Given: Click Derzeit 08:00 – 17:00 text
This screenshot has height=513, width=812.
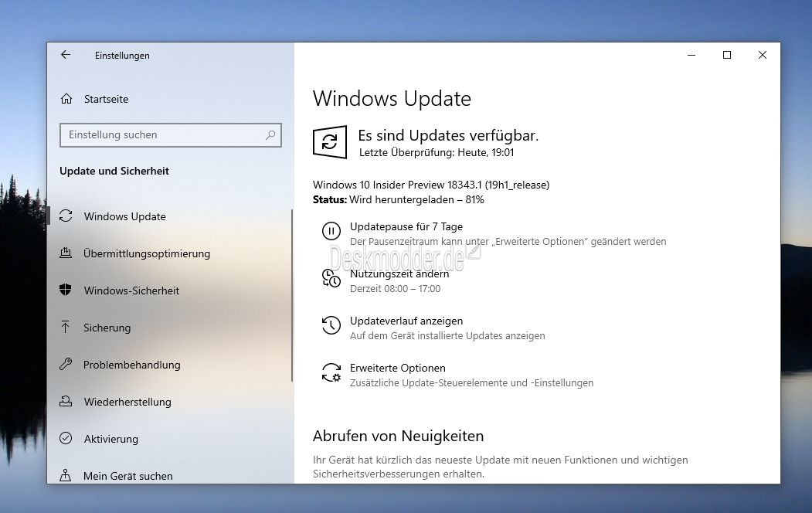Looking at the screenshot, I should pos(395,289).
